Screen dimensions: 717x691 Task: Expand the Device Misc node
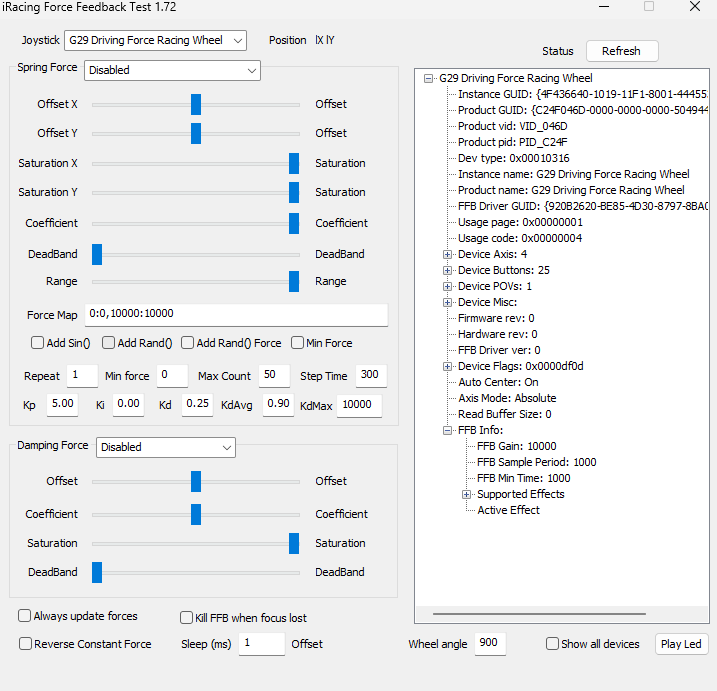click(x=447, y=302)
